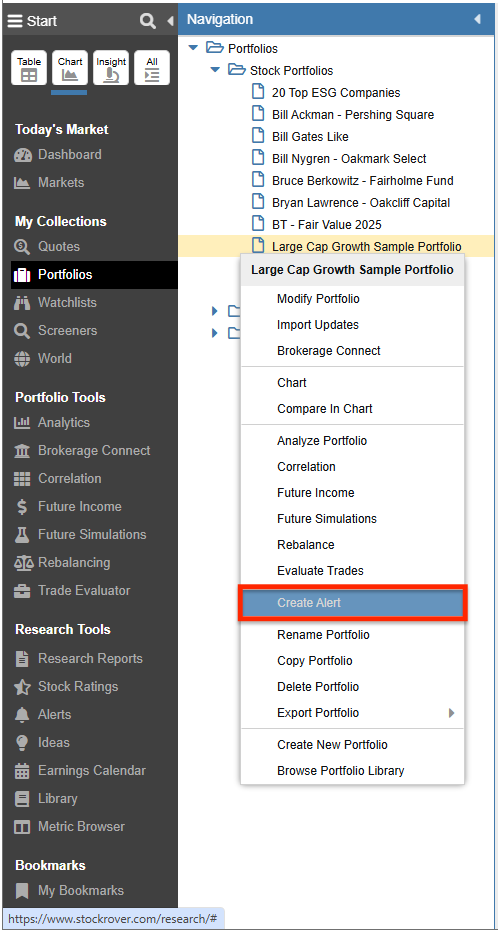Go to Earnings Calendar
498x934 pixels.
coord(92,771)
